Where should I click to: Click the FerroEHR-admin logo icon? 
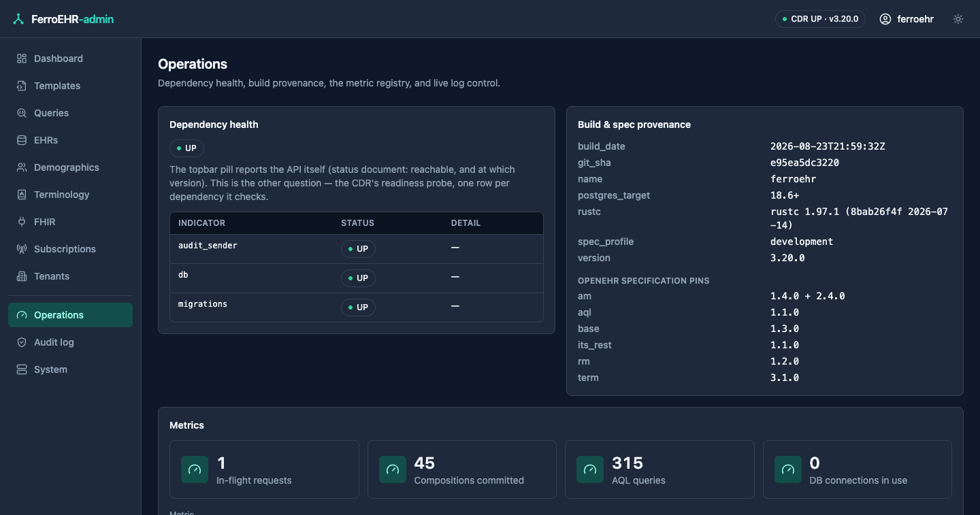pos(18,19)
